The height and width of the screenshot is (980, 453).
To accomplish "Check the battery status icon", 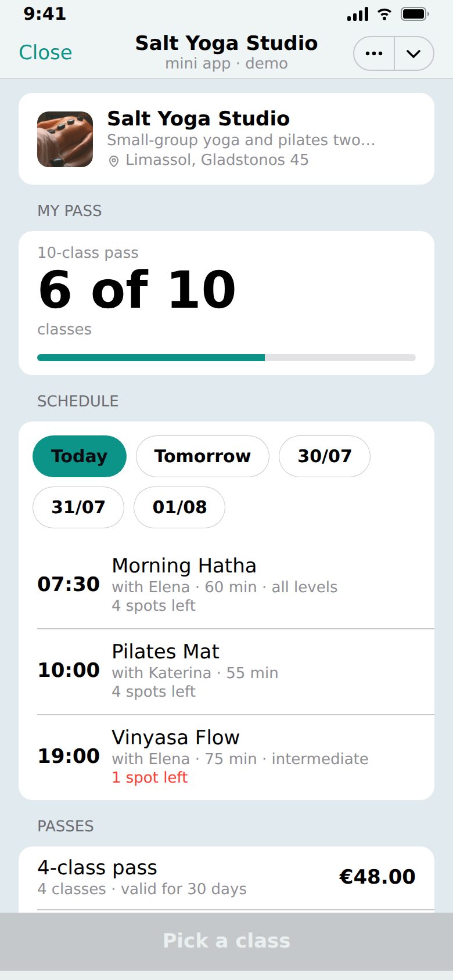I will coord(415,14).
